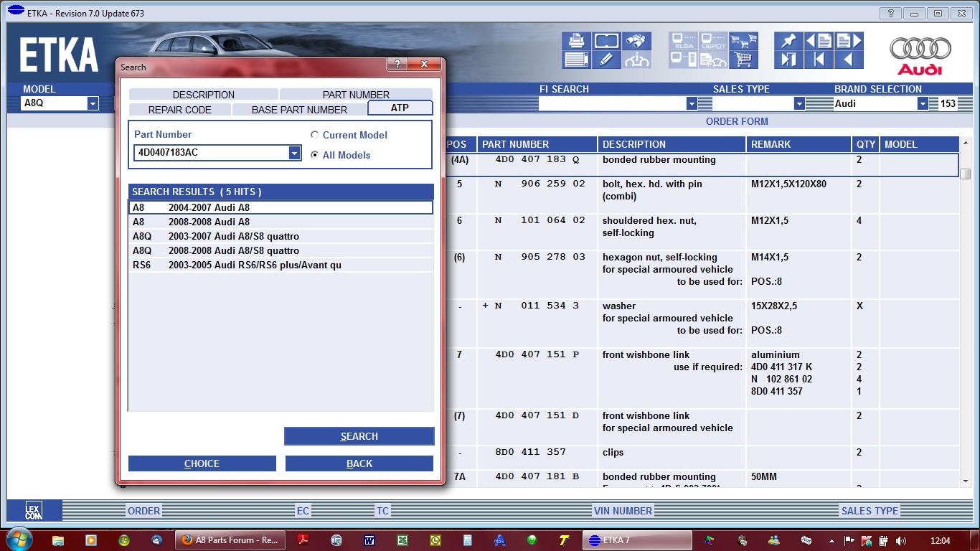Select the bonded rubber mounting 183 Q row
Image resolution: width=980 pixels, height=551 pixels.
tap(701, 165)
